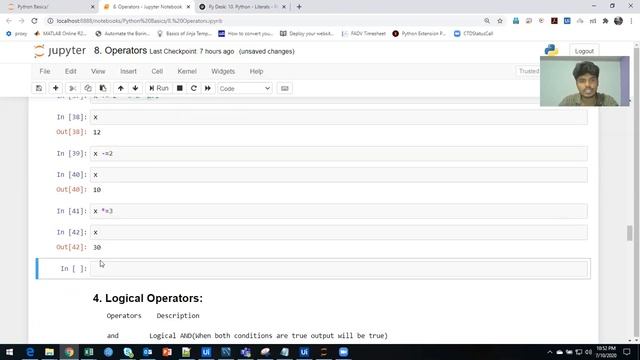Select the cell containing x -=2
This screenshot has height=360, width=640.
tap(338, 153)
